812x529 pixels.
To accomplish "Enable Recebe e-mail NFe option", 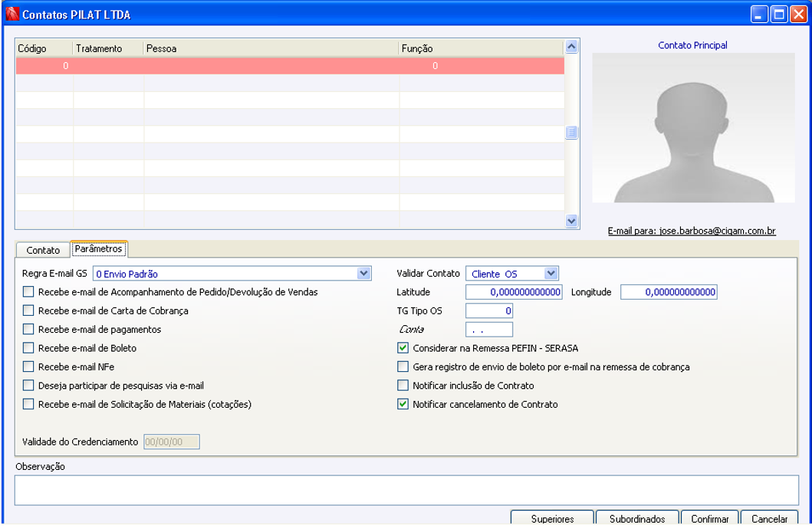I will pyautogui.click(x=28, y=366).
